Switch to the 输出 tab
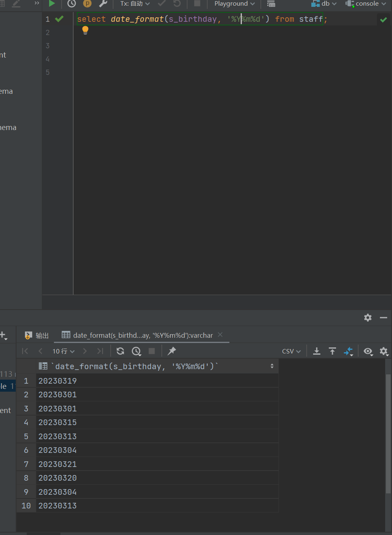 coord(37,335)
